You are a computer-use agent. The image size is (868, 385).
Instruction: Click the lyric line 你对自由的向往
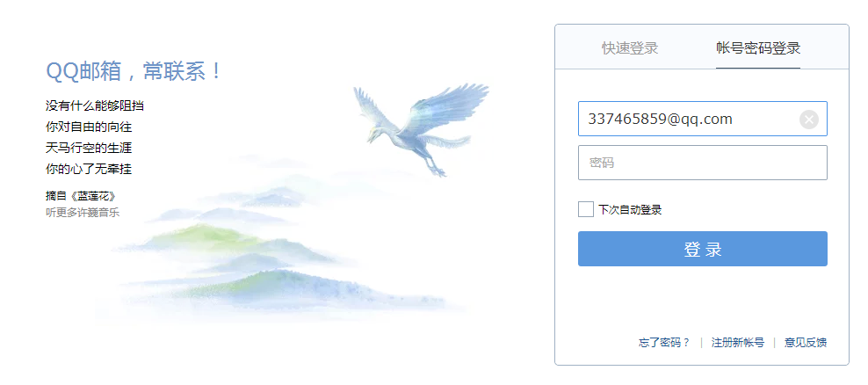pos(89,127)
